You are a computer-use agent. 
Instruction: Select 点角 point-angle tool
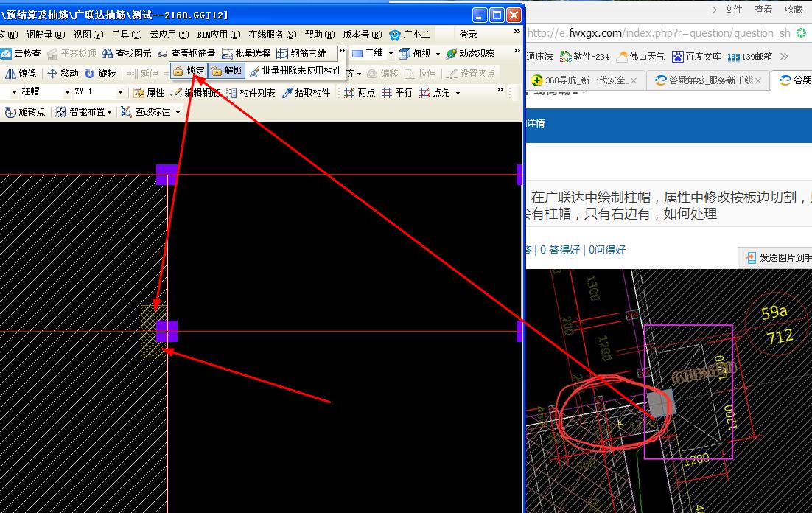click(435, 93)
